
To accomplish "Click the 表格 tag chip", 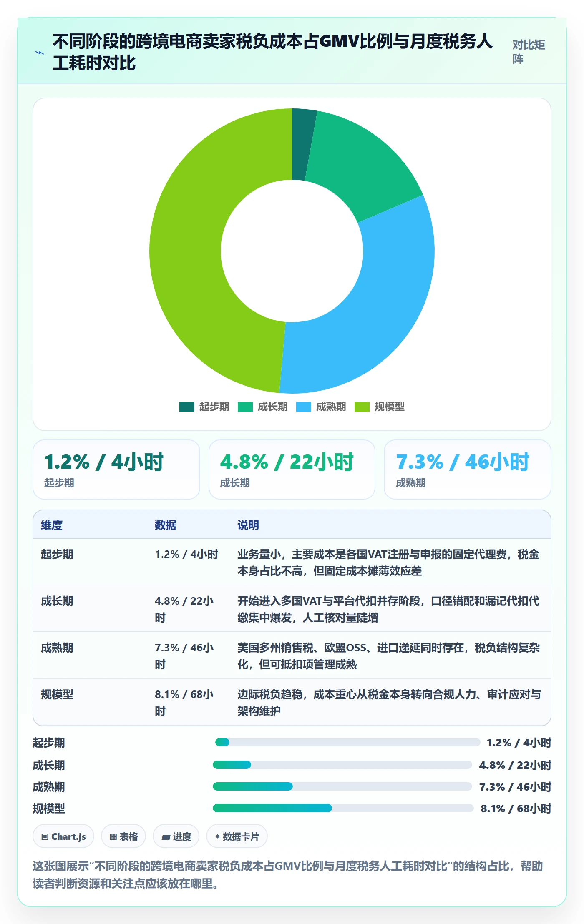I will [x=123, y=836].
